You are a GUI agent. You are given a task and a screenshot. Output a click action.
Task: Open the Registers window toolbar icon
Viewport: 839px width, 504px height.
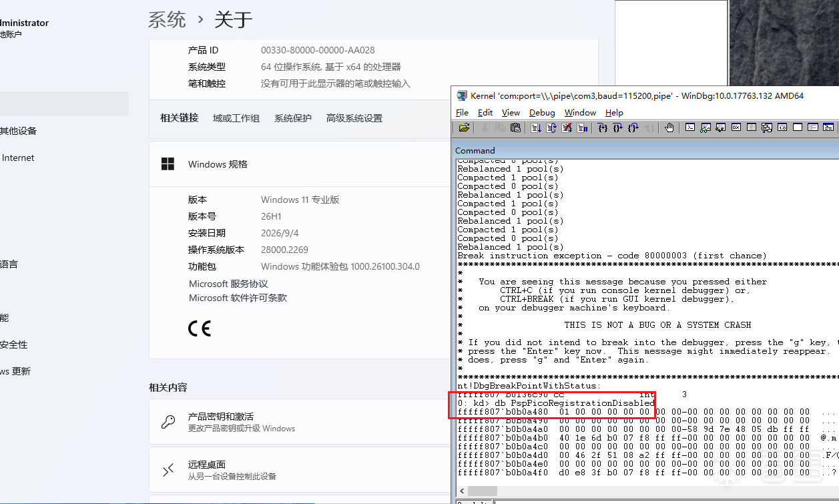(x=736, y=128)
